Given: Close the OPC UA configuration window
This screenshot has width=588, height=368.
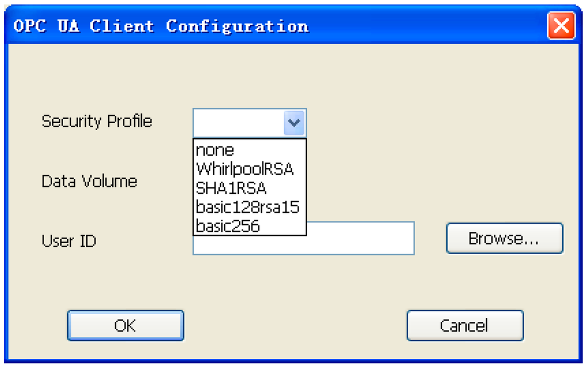Looking at the screenshot, I should coord(561,26).
